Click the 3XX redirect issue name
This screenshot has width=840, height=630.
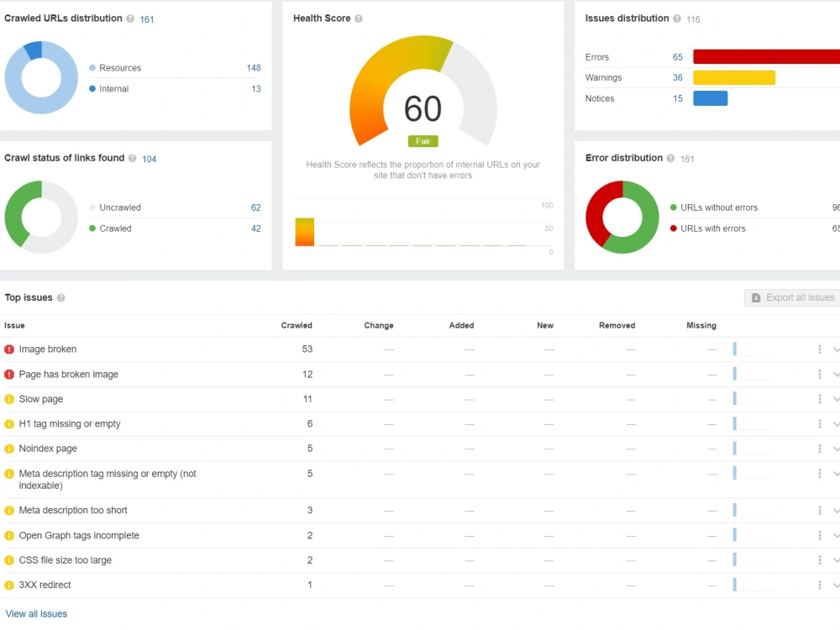pos(45,585)
